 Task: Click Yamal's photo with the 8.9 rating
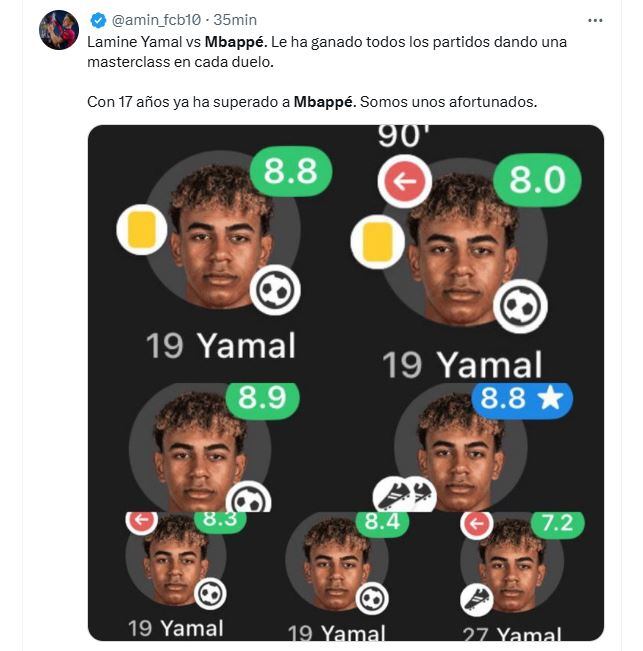click(x=200, y=450)
